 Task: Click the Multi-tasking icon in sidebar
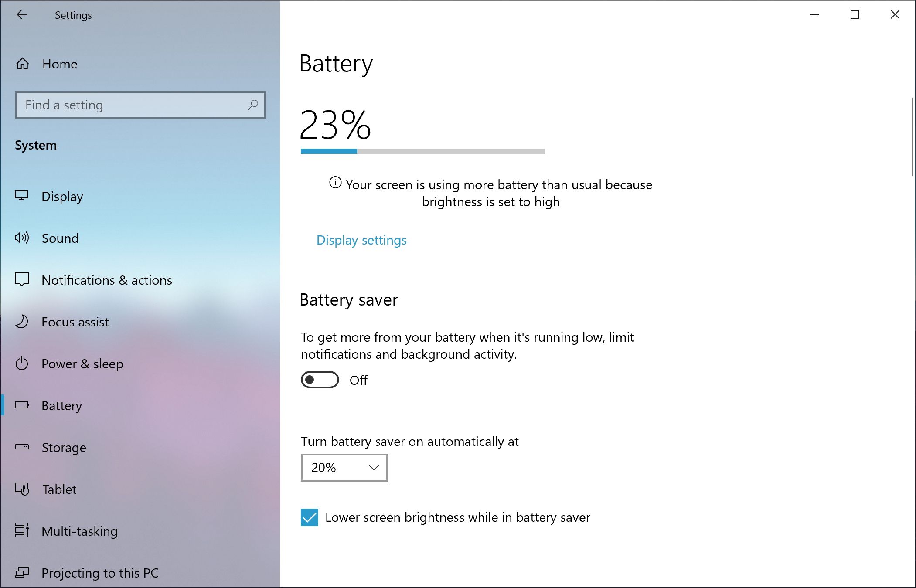(24, 530)
